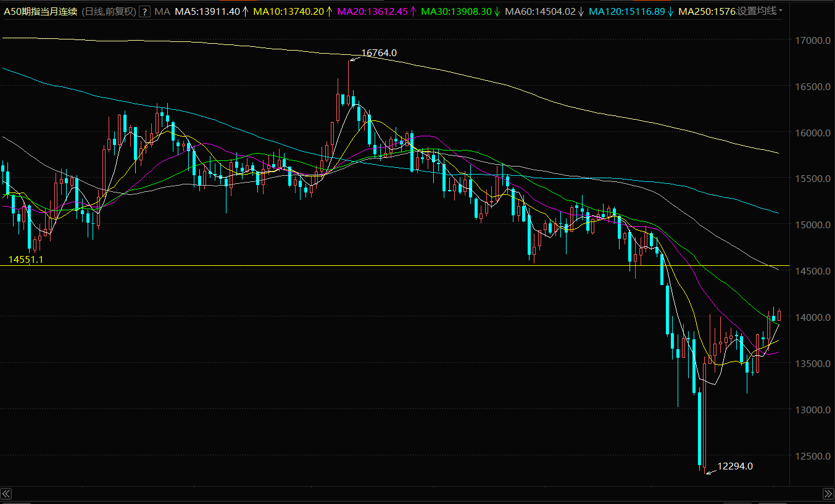835x504 pixels.
Task: Click the 17000.0 price axis label
Action: [x=812, y=41]
